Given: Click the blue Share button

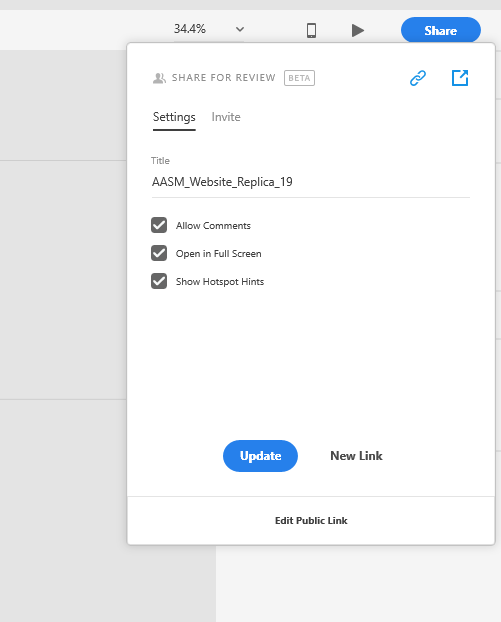Looking at the screenshot, I should 441,30.
